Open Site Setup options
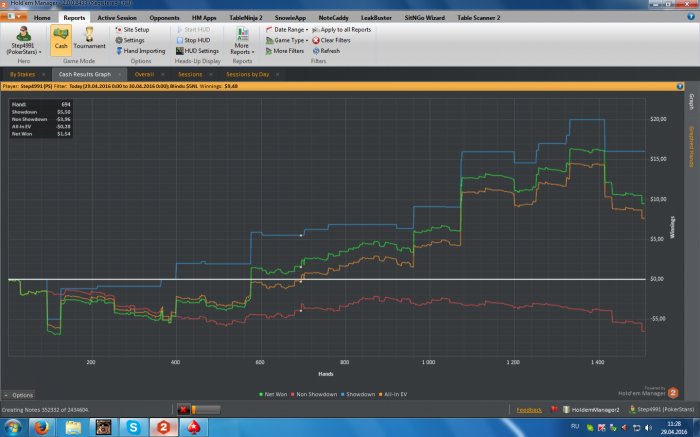This screenshot has height=437, width=700. (135, 30)
